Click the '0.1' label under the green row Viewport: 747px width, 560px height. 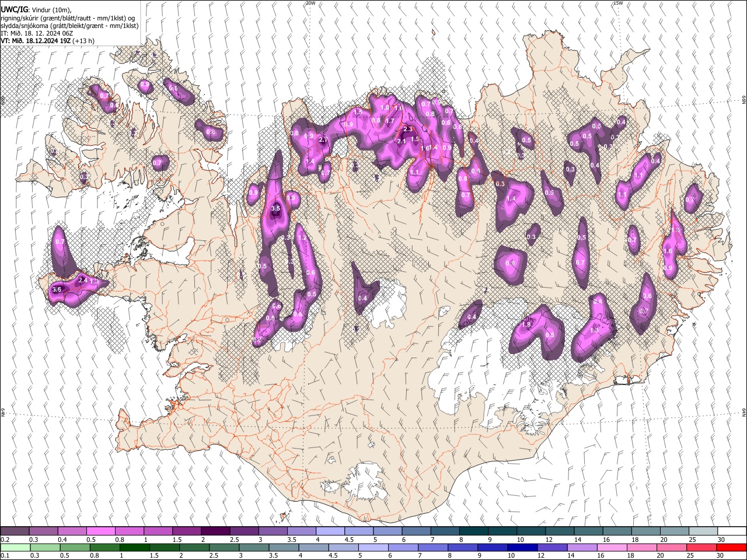5,556
